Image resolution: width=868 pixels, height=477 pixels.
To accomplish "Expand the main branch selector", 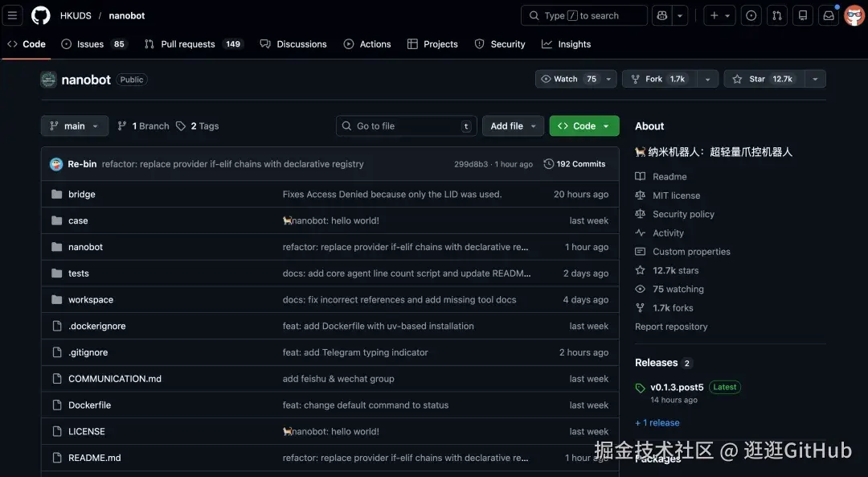I will pyautogui.click(x=74, y=126).
